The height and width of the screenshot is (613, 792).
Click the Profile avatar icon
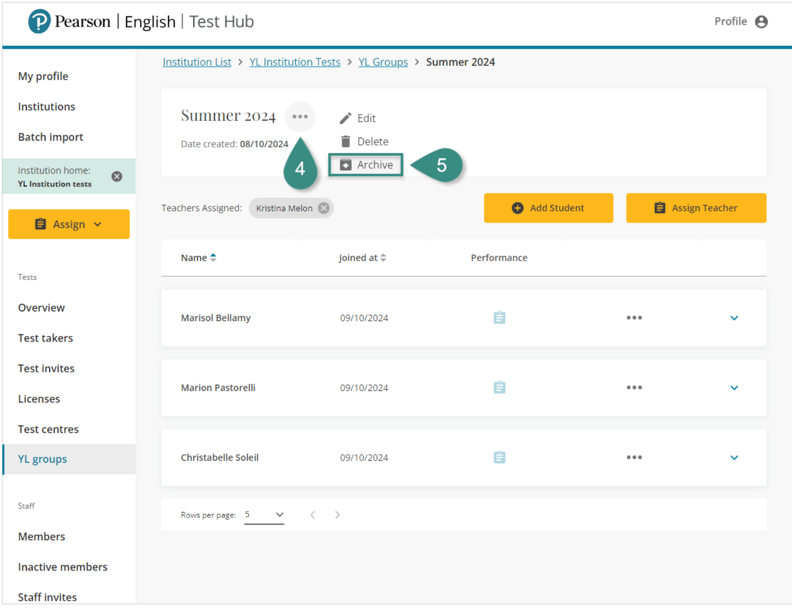(x=761, y=22)
